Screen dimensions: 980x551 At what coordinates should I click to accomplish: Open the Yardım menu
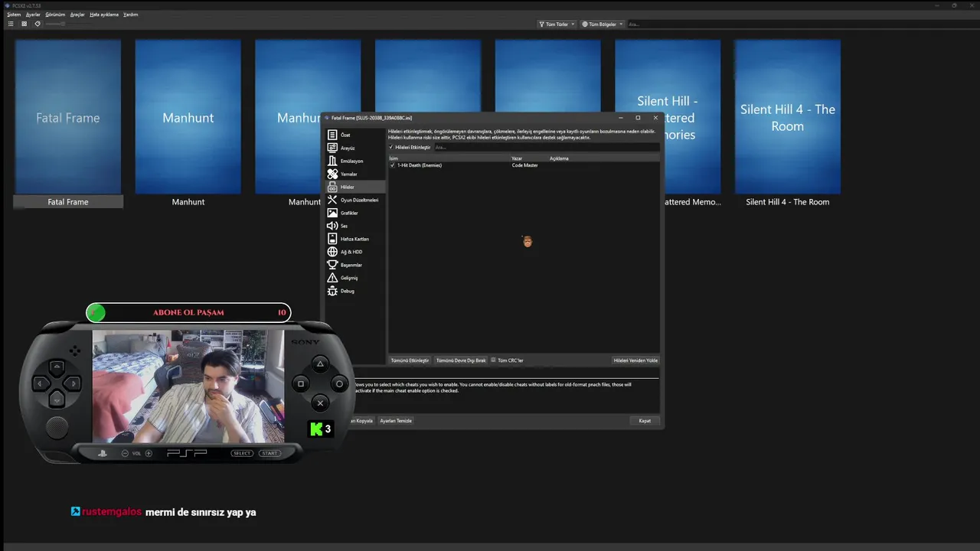(131, 15)
